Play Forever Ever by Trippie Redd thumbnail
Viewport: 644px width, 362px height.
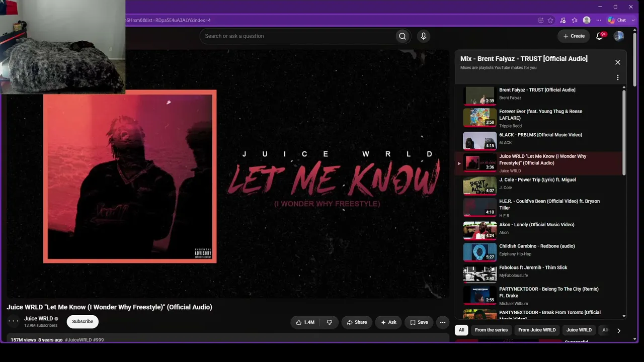click(x=480, y=118)
